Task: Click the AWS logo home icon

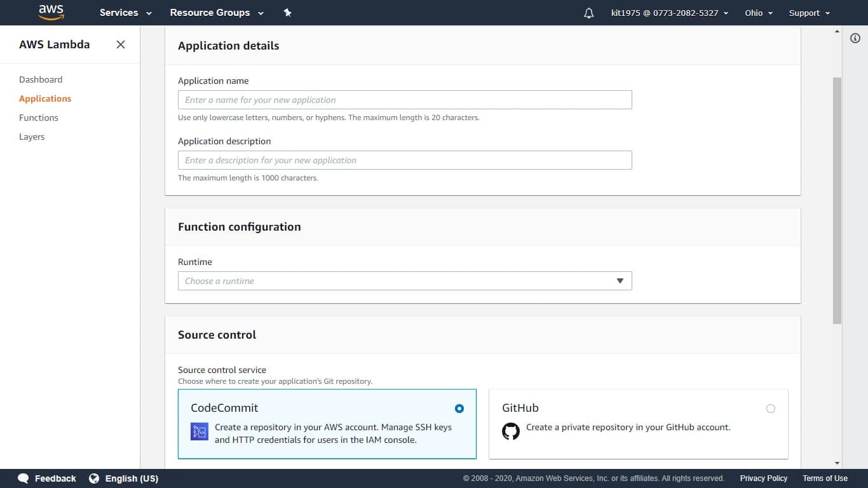Action: 51,12
